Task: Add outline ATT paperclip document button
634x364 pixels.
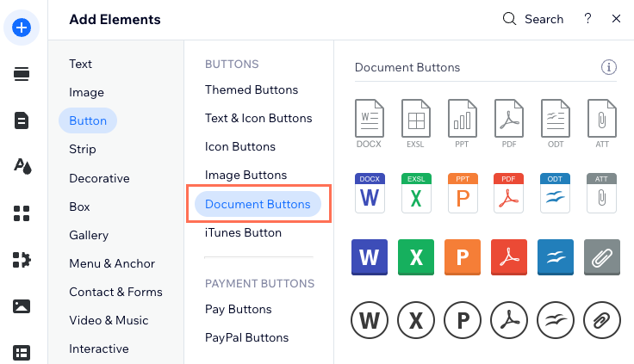Action: [x=601, y=124]
